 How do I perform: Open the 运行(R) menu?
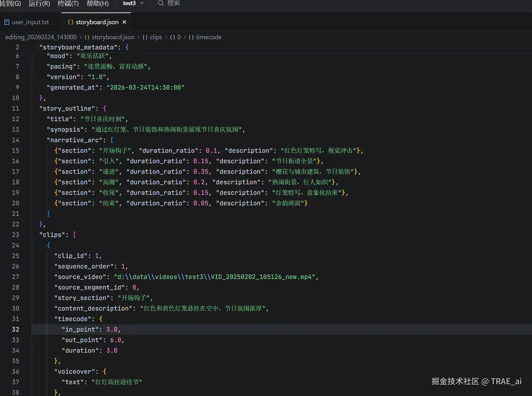[39, 4]
